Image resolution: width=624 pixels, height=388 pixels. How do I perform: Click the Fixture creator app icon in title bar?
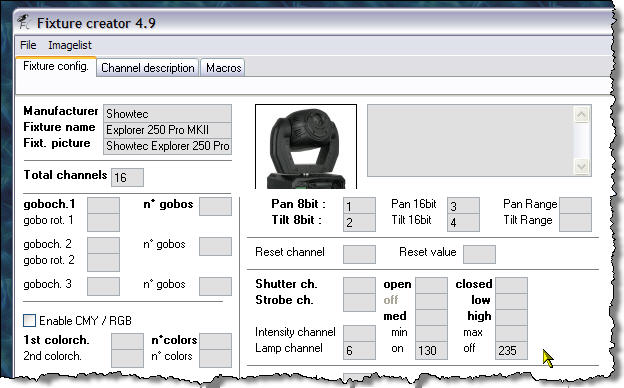23,22
